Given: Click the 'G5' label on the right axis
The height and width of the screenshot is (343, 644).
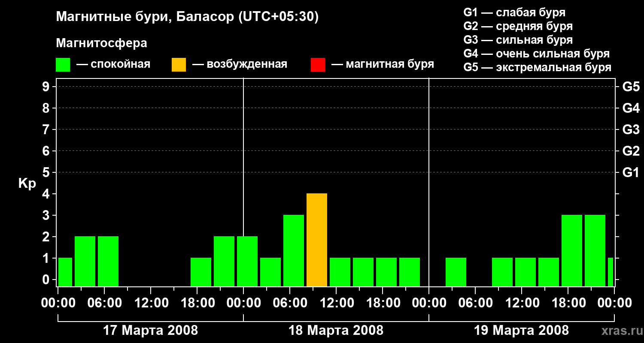Looking at the screenshot, I should coord(631,87).
